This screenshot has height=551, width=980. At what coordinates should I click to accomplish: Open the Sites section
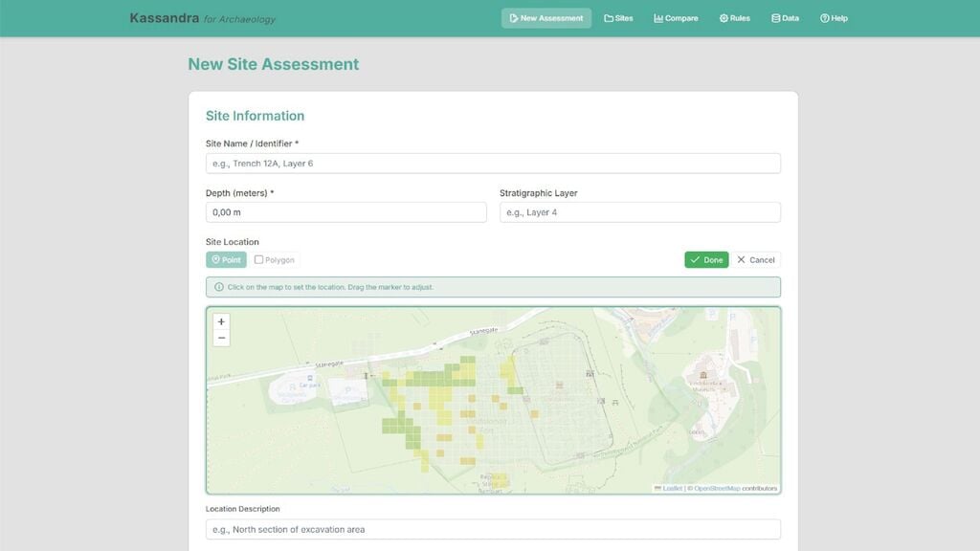point(619,17)
